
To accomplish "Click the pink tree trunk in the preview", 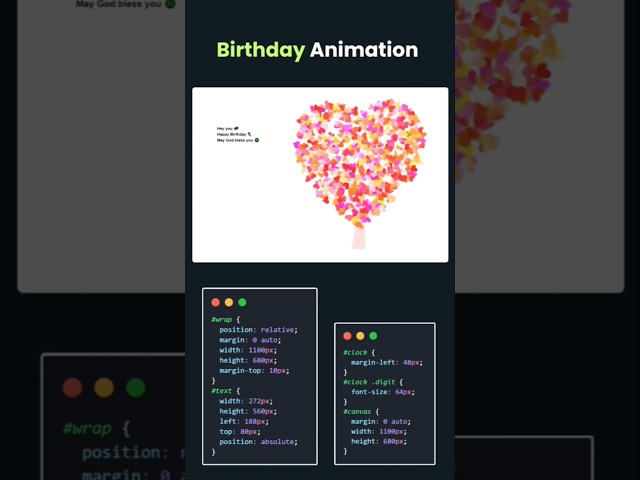I will [359, 238].
